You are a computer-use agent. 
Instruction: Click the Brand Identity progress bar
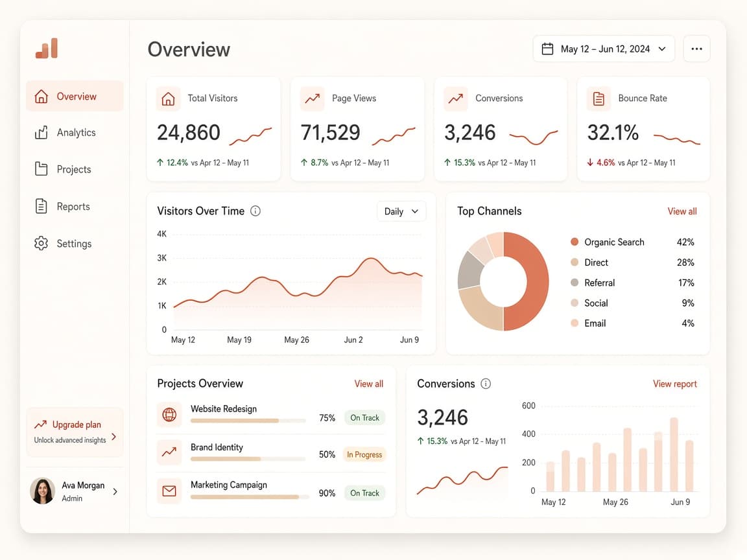[x=248, y=459]
